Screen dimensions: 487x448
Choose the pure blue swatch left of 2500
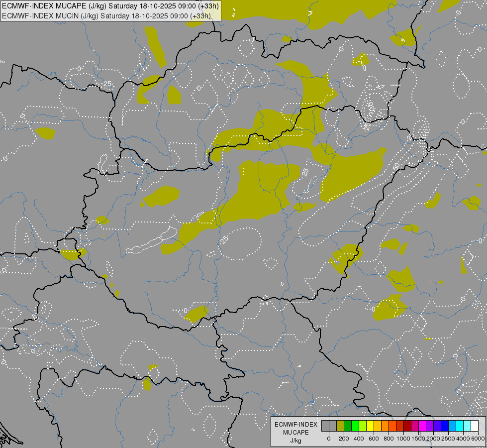pos(445,426)
